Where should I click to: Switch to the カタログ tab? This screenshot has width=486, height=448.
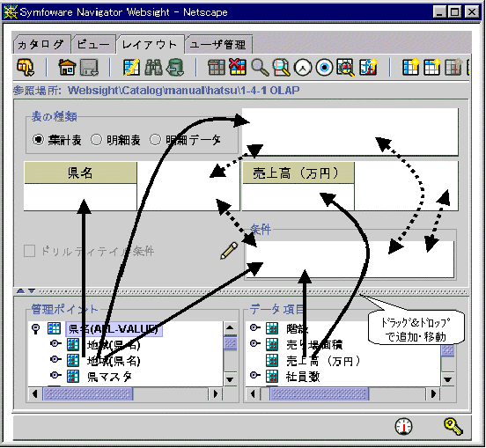tap(41, 45)
